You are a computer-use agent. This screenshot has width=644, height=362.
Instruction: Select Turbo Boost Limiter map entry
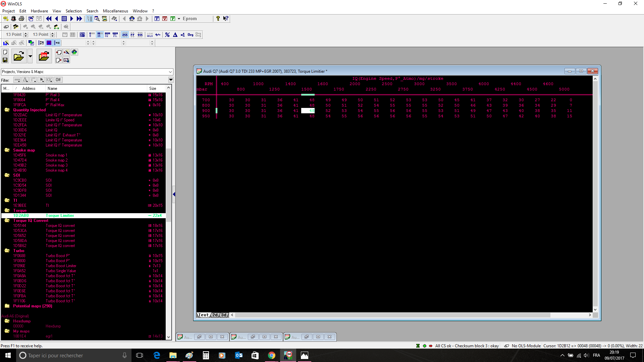coord(61,266)
